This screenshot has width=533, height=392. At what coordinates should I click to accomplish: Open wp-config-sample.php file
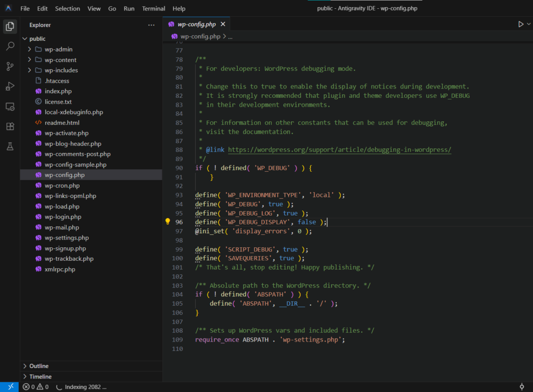coord(91,165)
